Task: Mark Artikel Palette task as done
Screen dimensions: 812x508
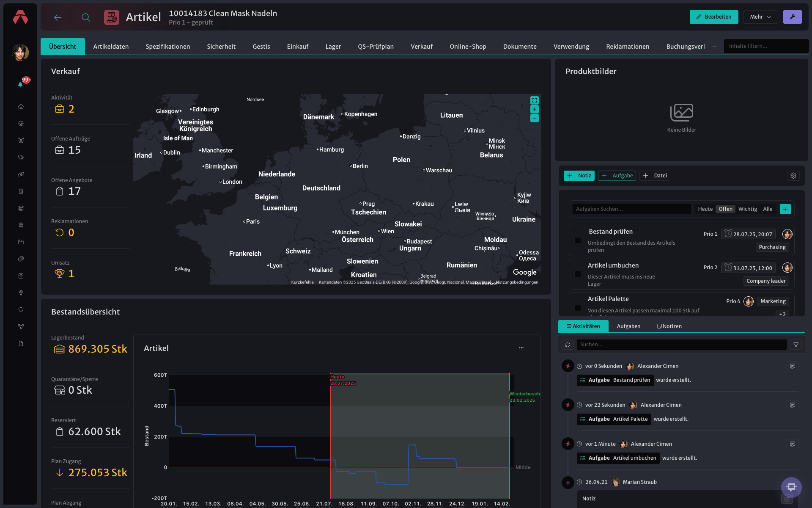Action: 578,308
